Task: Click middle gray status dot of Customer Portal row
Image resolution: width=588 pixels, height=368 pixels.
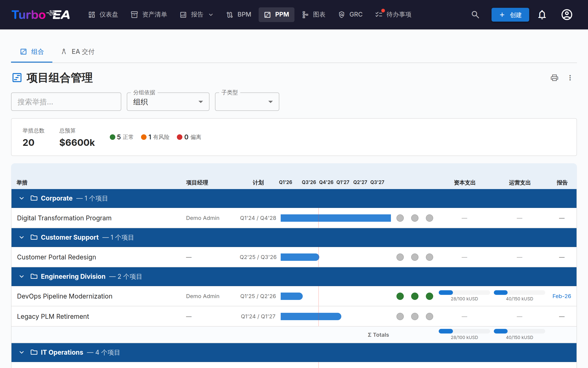Action: coord(415,257)
